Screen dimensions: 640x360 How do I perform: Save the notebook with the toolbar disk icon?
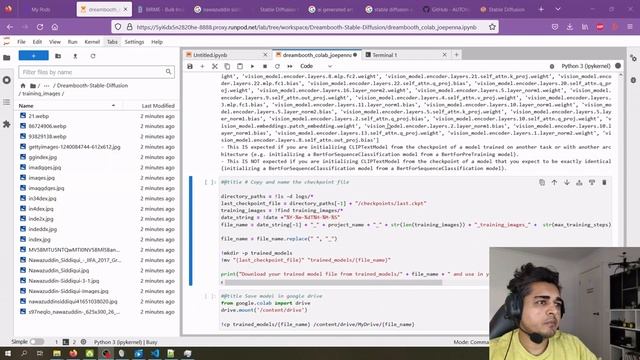tap(190, 66)
